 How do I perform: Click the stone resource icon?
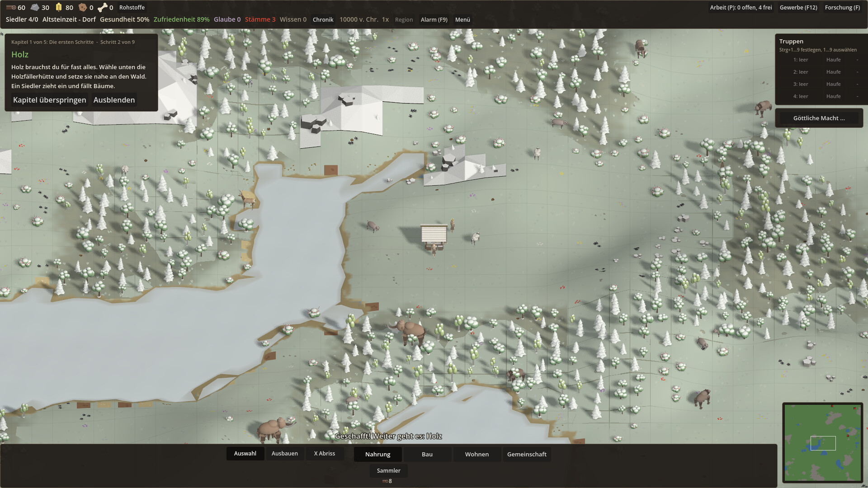point(35,7)
